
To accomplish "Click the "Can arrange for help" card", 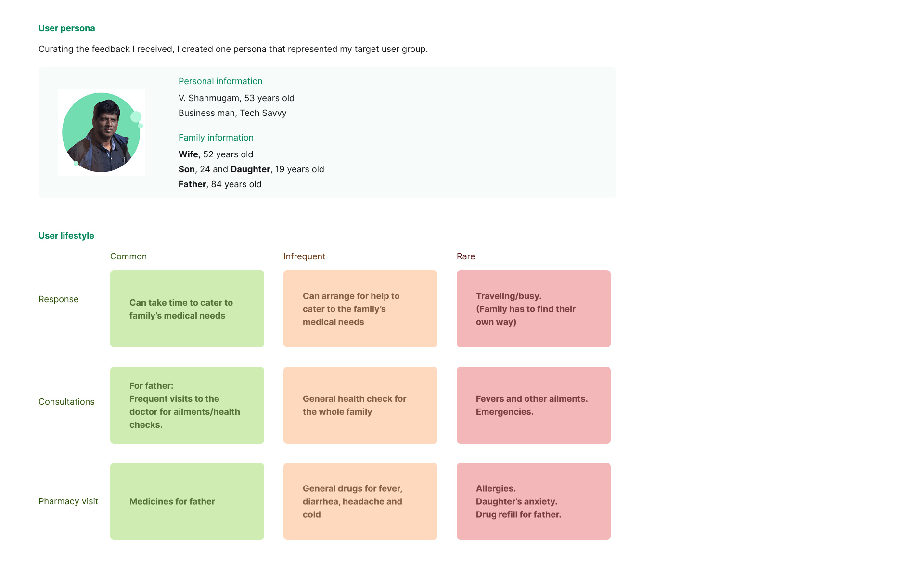I will point(360,309).
